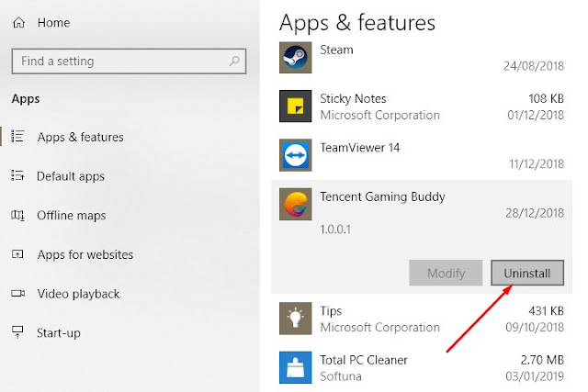Click Microsoft Corporation under Sticky Notes

pyautogui.click(x=379, y=115)
